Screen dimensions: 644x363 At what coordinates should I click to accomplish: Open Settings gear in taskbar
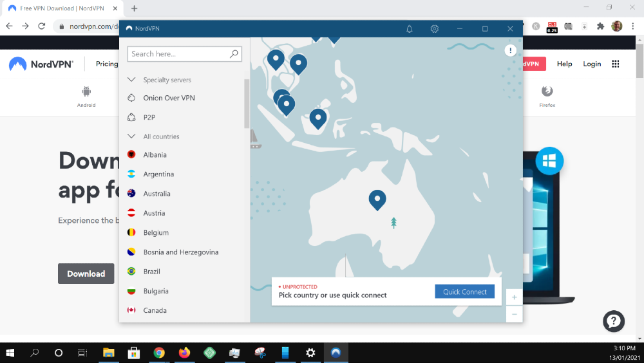[310, 352]
